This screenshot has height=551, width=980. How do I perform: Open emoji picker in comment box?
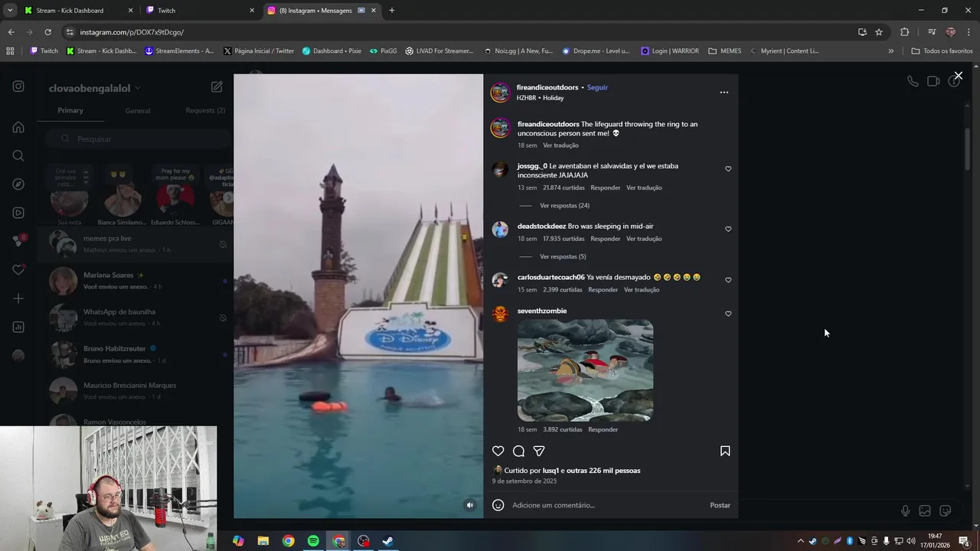[x=498, y=505]
